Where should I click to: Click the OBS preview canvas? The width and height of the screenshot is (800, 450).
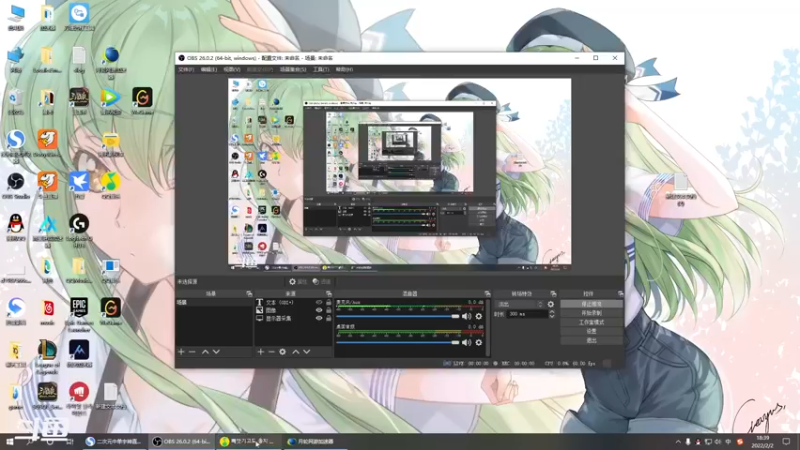pyautogui.click(x=399, y=174)
